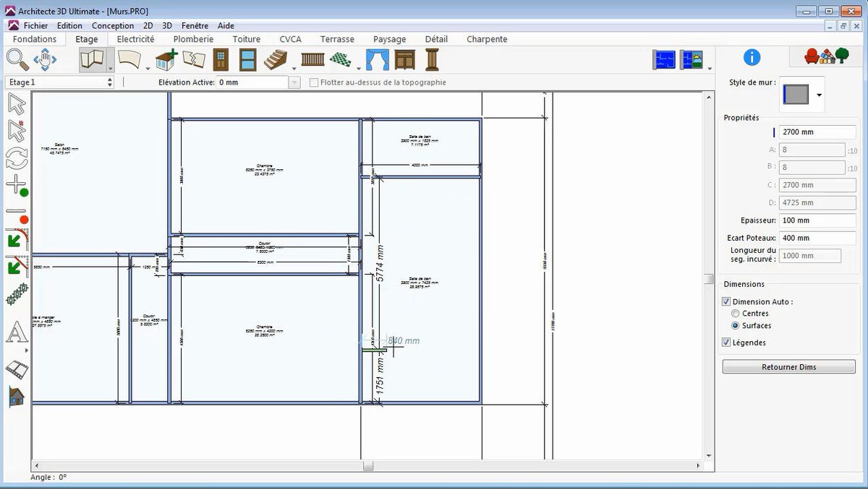Image resolution: width=868 pixels, height=490 pixels.
Task: Expand the staircase tool dropdown arrow
Action: [293, 69]
